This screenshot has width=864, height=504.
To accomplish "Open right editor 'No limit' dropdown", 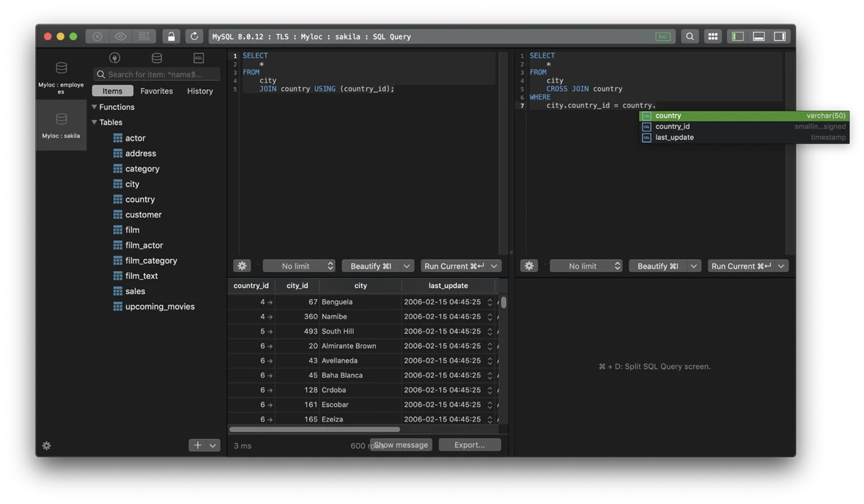I will click(586, 266).
